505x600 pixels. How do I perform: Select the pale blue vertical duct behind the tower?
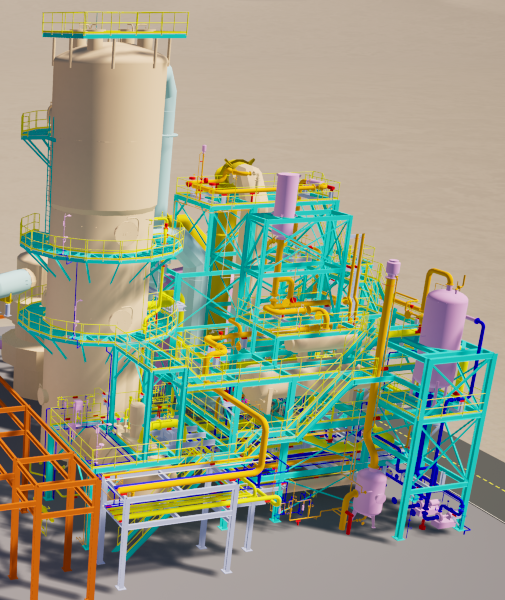(x=168, y=142)
